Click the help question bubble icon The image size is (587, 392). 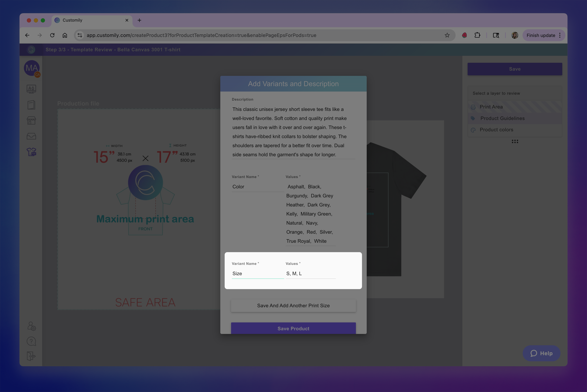(x=31, y=341)
